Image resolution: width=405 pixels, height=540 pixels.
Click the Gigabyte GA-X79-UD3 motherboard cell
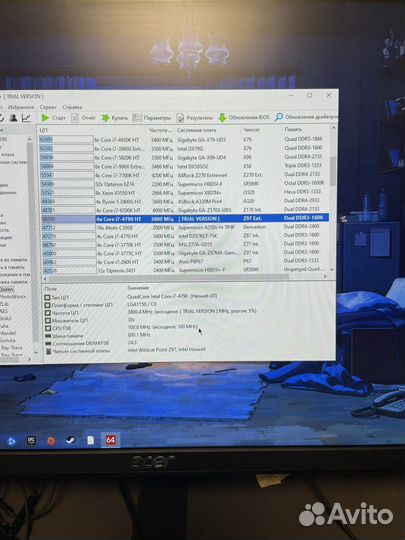coord(201,139)
